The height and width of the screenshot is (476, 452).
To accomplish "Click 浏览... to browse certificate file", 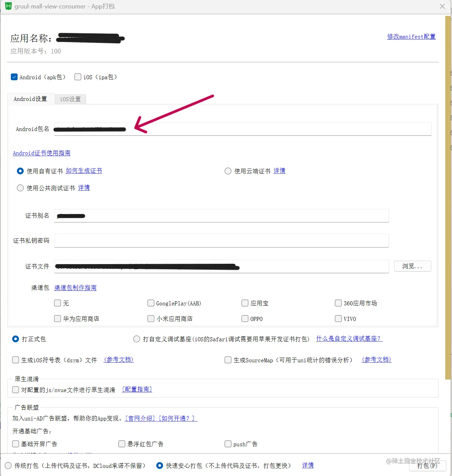I will coord(412,266).
